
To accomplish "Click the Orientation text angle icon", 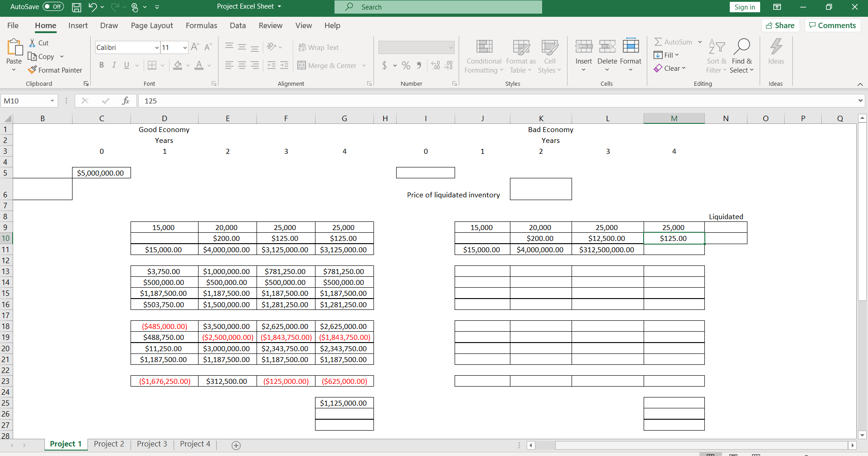I will [272, 47].
